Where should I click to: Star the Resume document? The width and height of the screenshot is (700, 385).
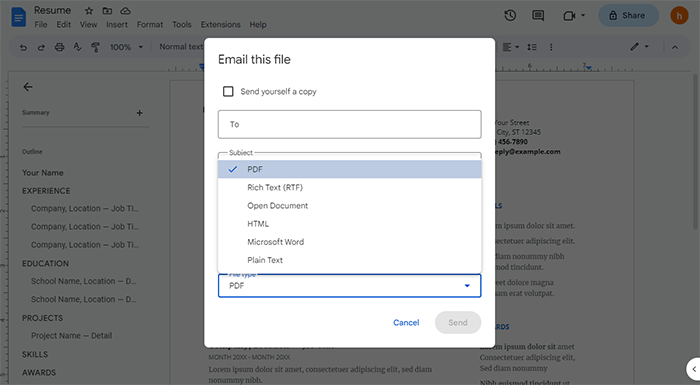[x=89, y=11]
